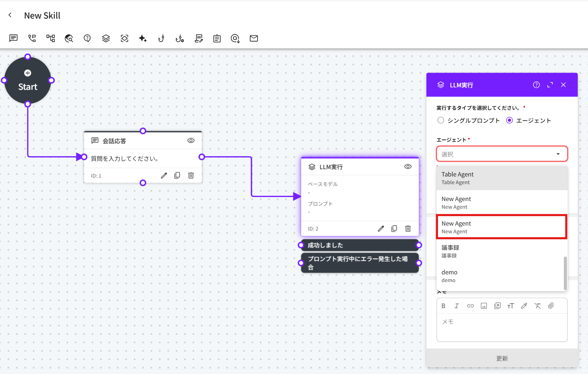Toggle eye visibility on LLM実行 node

point(408,167)
